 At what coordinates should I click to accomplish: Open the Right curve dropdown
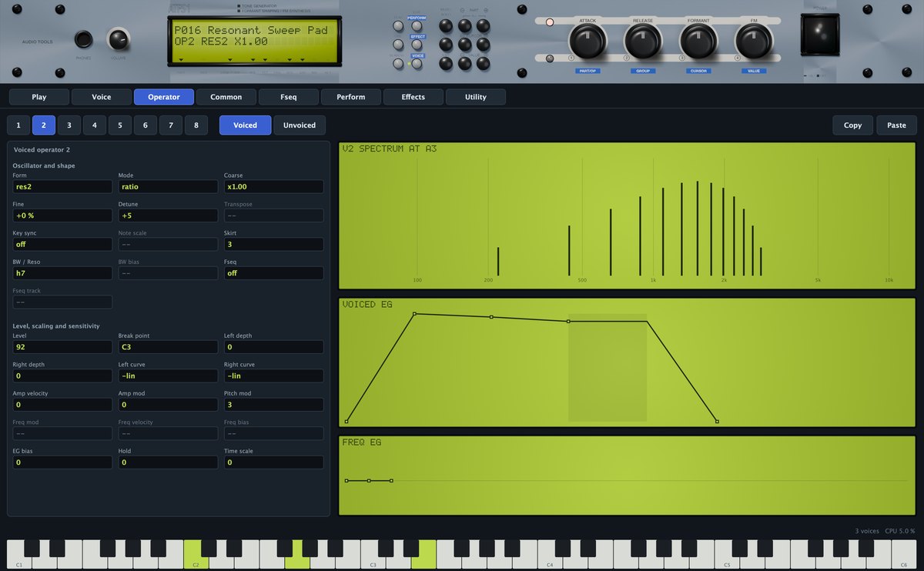click(273, 376)
